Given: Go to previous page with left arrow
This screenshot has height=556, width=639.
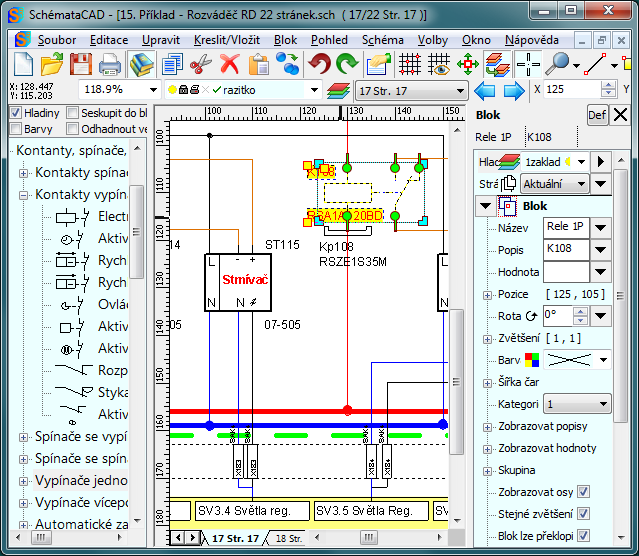Looking at the screenshot, I should (x=486, y=90).
